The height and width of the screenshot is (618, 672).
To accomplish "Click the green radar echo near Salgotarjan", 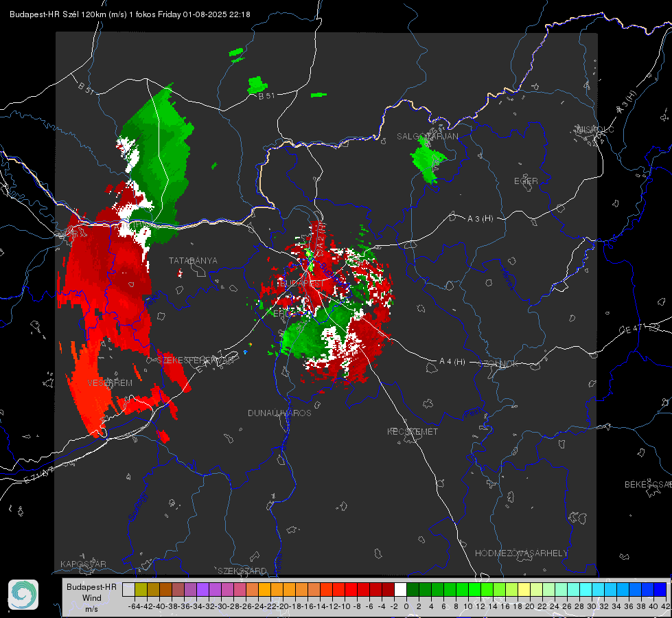I will point(426,159).
